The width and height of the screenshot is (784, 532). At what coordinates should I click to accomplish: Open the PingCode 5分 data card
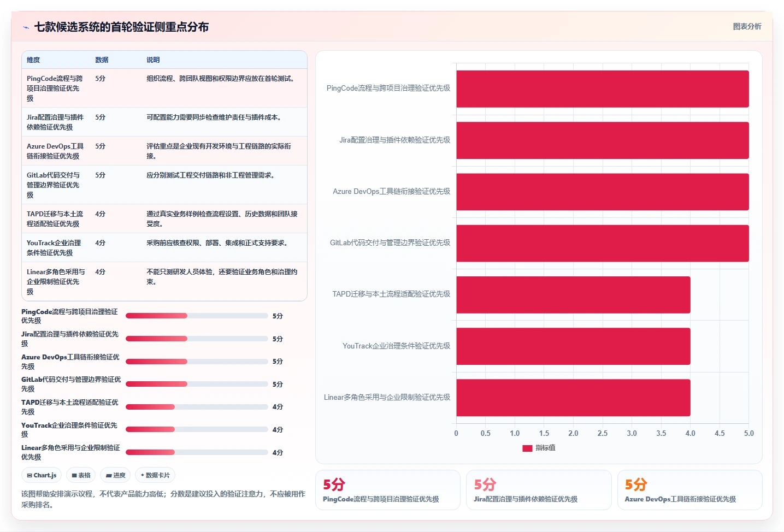pyautogui.click(x=388, y=490)
